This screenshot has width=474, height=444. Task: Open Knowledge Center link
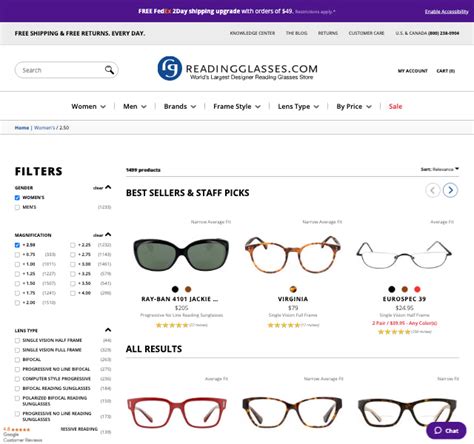(252, 33)
